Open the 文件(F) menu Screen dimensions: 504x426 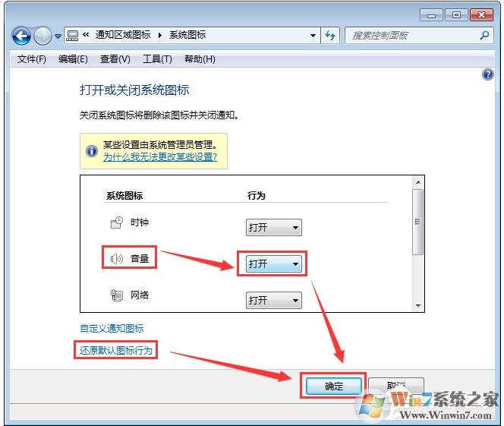click(x=32, y=59)
